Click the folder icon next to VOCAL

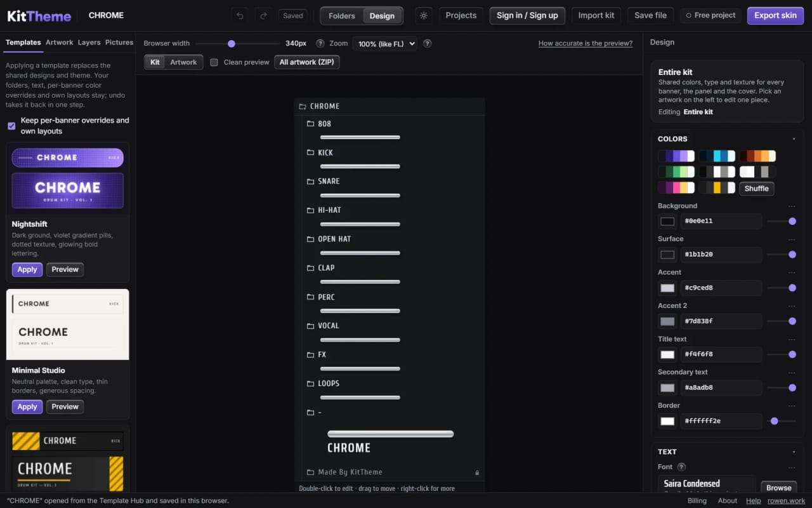pos(310,326)
